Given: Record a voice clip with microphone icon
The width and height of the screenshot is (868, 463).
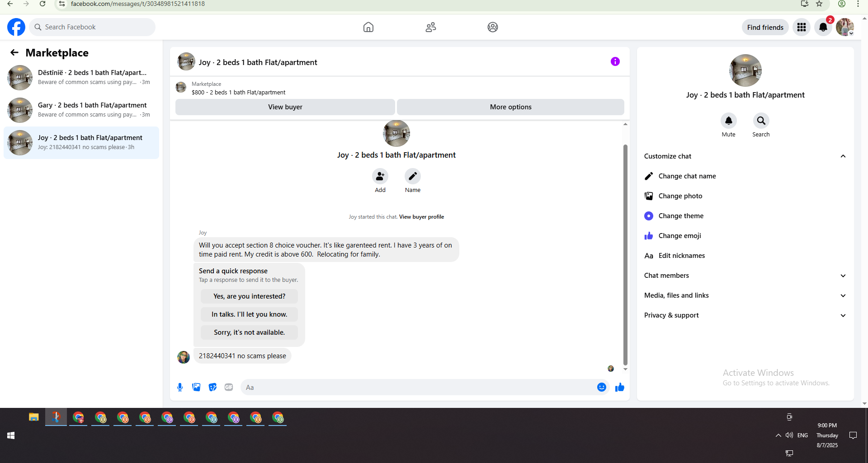Looking at the screenshot, I should tap(180, 387).
